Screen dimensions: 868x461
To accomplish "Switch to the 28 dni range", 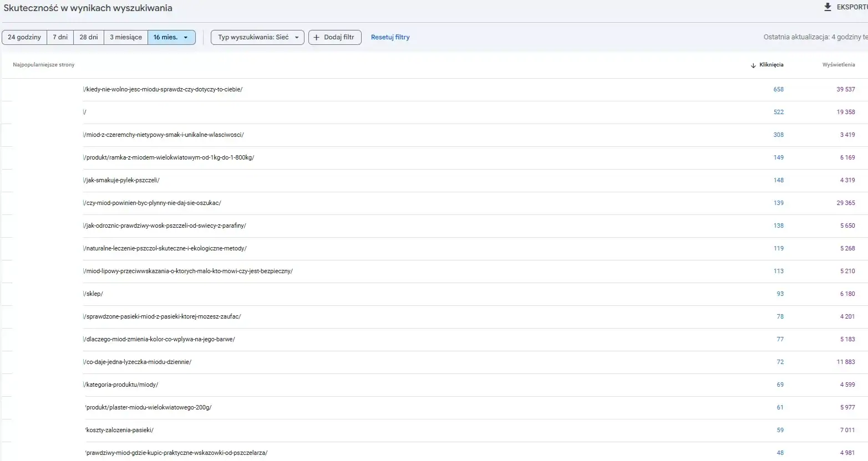I will [x=88, y=37].
